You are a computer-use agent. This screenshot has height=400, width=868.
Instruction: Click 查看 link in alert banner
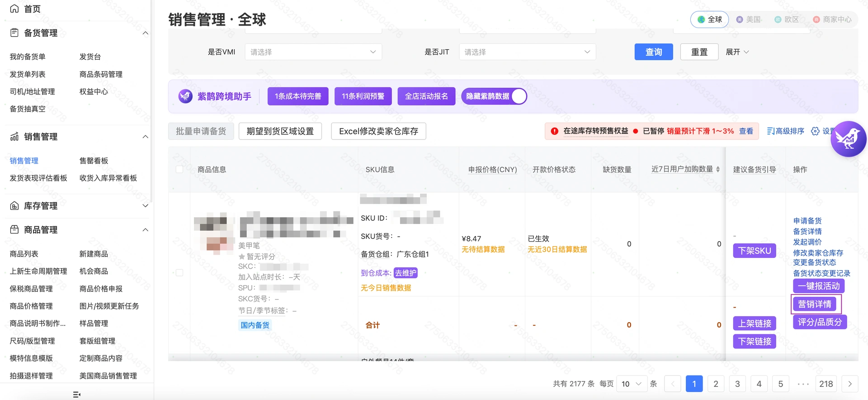coord(746,131)
